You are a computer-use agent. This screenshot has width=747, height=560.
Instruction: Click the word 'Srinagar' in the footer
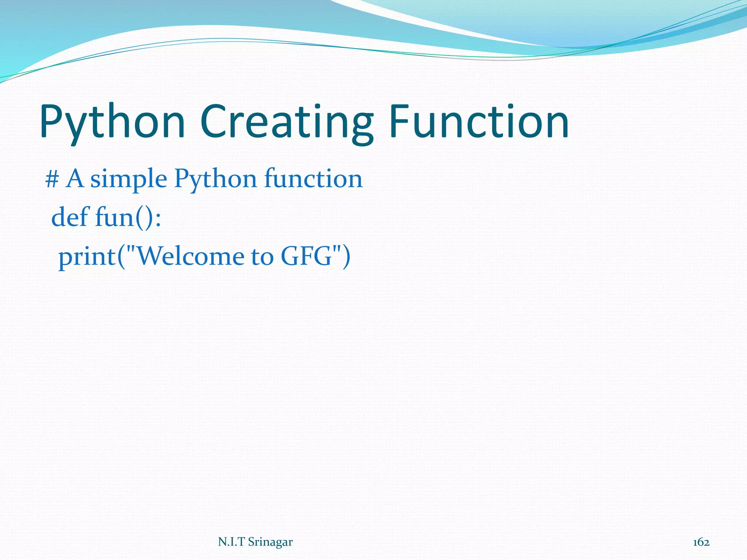[270, 542]
